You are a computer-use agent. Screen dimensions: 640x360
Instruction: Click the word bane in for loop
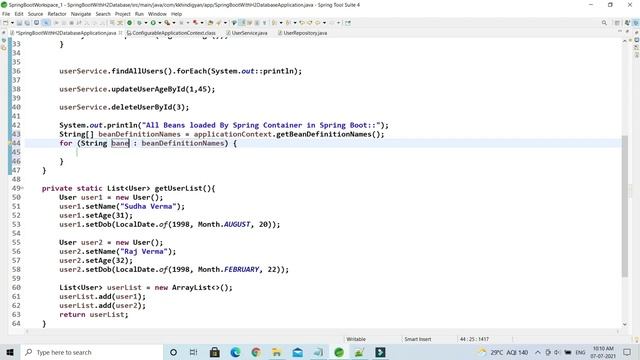point(120,143)
